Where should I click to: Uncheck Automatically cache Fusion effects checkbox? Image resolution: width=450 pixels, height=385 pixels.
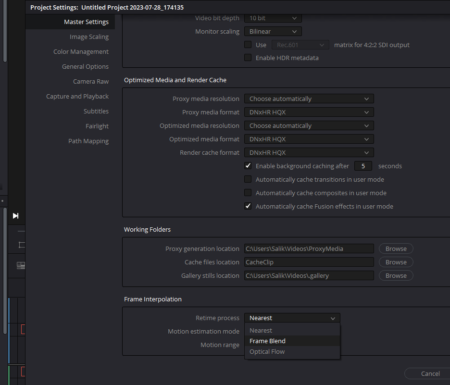[248, 206]
